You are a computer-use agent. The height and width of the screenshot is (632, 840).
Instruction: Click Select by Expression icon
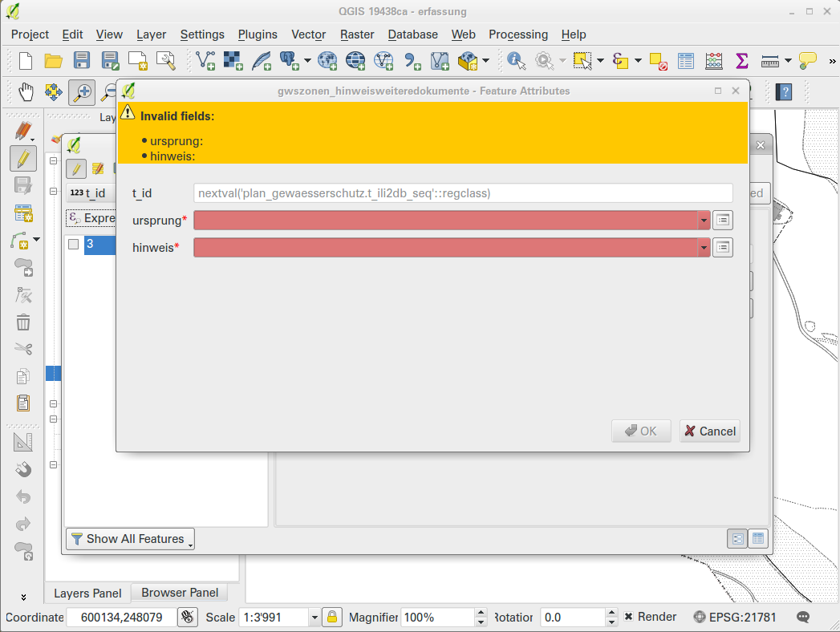620,60
